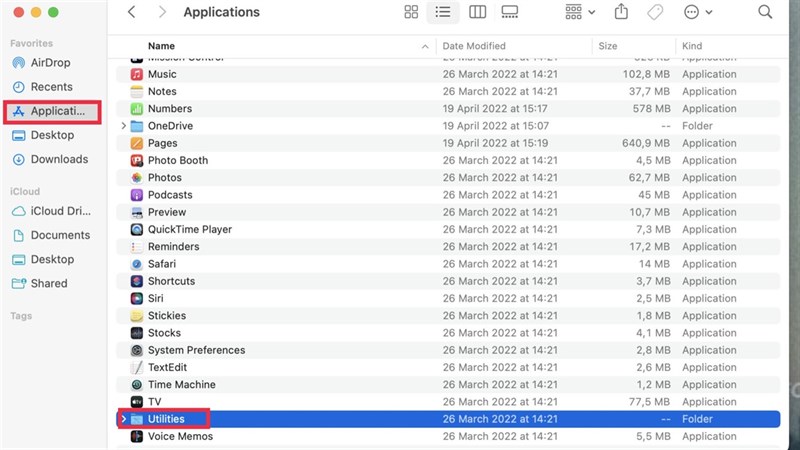Select the Music app icon

[x=137, y=74]
